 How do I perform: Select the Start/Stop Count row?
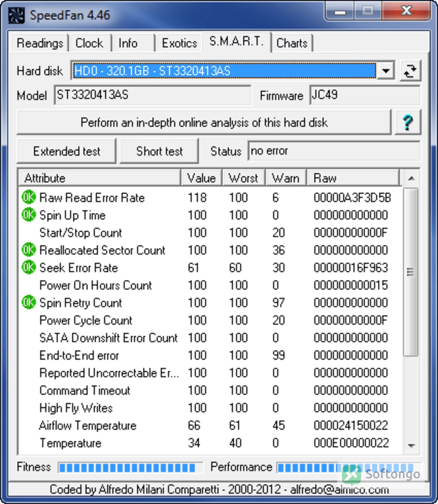coord(210,233)
